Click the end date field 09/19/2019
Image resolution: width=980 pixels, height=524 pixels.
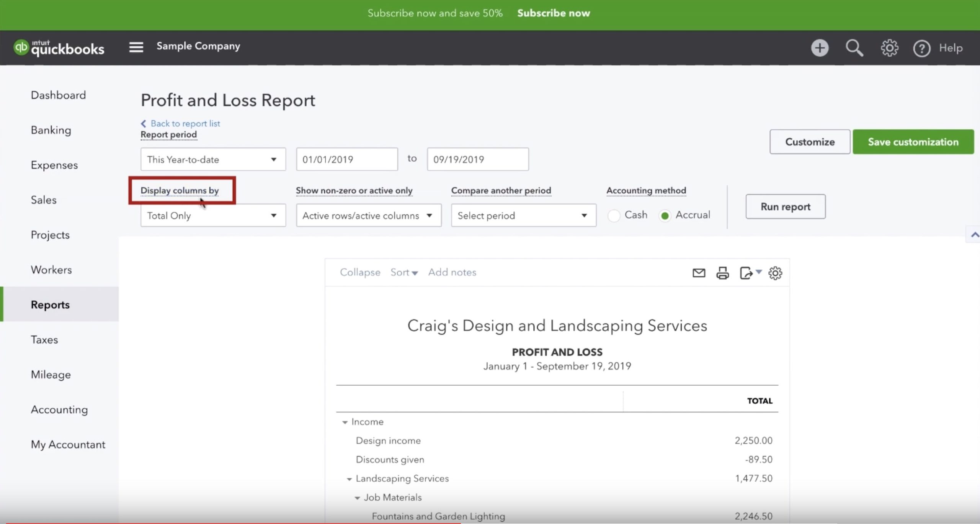click(x=478, y=159)
